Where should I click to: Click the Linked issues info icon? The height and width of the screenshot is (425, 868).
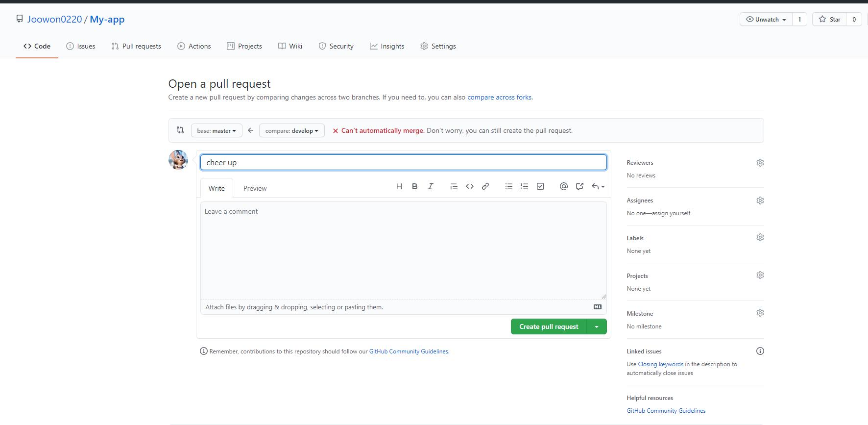tap(760, 351)
